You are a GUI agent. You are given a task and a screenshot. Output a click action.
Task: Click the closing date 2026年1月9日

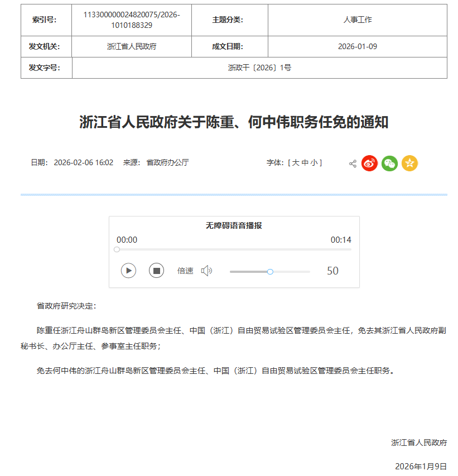coord(421,467)
